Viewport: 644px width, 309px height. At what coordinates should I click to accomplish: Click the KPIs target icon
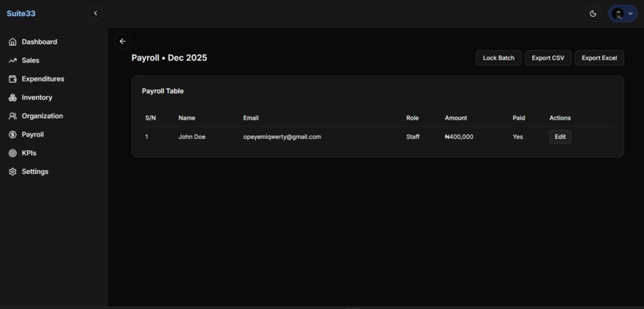pyautogui.click(x=13, y=153)
